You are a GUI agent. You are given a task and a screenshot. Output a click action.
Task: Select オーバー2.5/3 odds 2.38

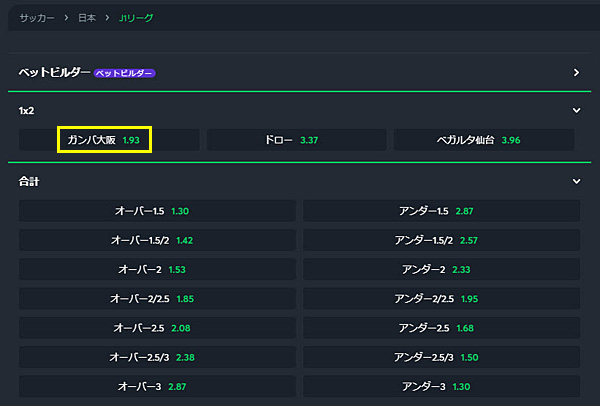click(x=157, y=357)
